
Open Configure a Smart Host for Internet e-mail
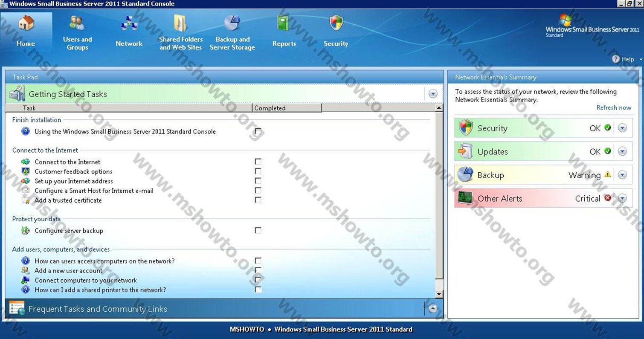point(94,191)
